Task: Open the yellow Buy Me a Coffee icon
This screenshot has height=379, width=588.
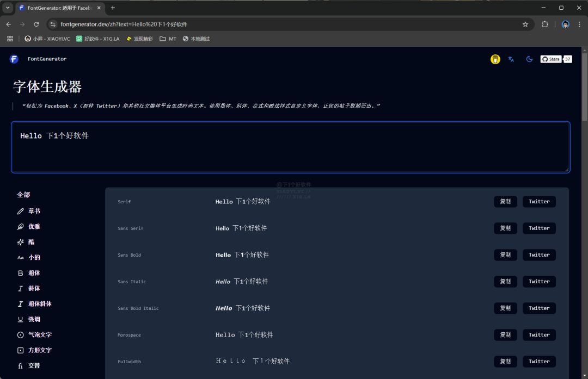Action: click(x=495, y=59)
